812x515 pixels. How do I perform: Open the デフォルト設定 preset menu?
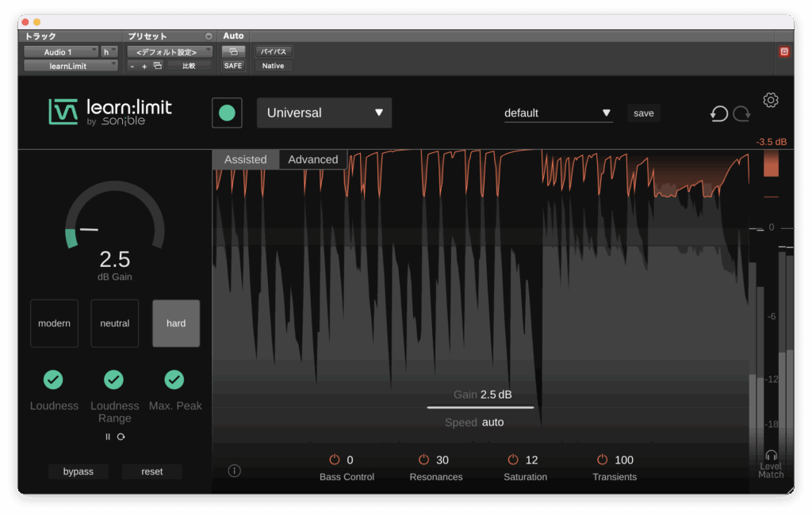(x=170, y=51)
